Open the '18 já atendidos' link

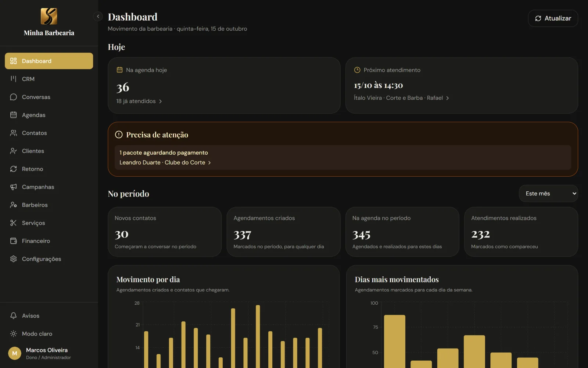139,101
